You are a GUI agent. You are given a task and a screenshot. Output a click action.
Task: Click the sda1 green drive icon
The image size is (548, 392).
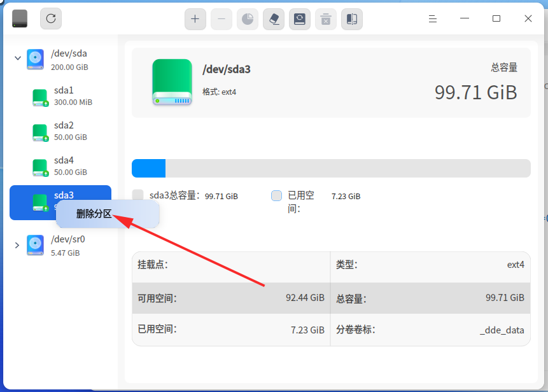tap(40, 98)
